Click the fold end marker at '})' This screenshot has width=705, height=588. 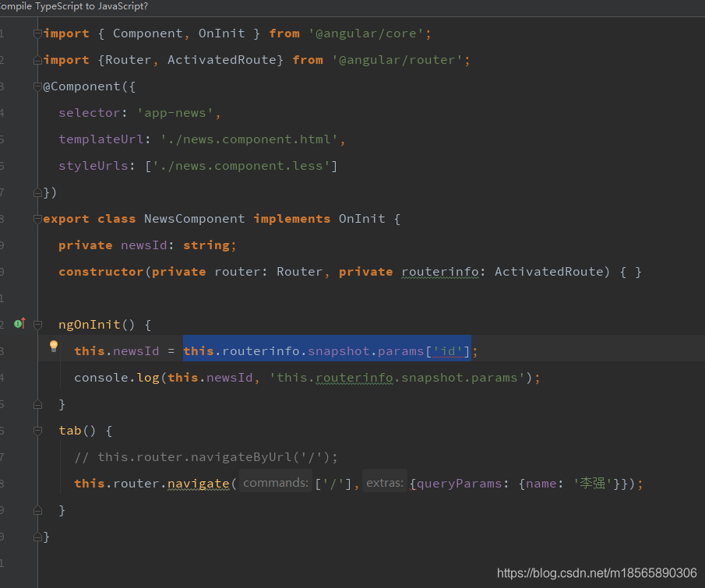[x=37, y=192]
